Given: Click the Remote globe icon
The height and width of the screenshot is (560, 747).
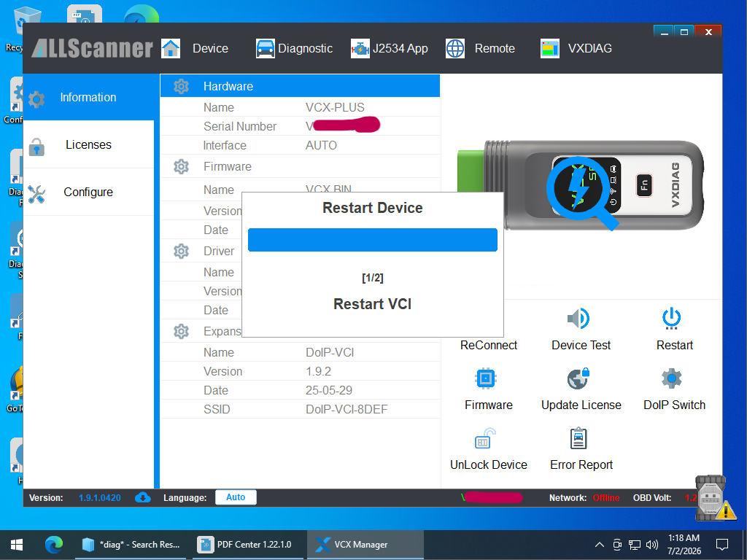Looking at the screenshot, I should [455, 49].
